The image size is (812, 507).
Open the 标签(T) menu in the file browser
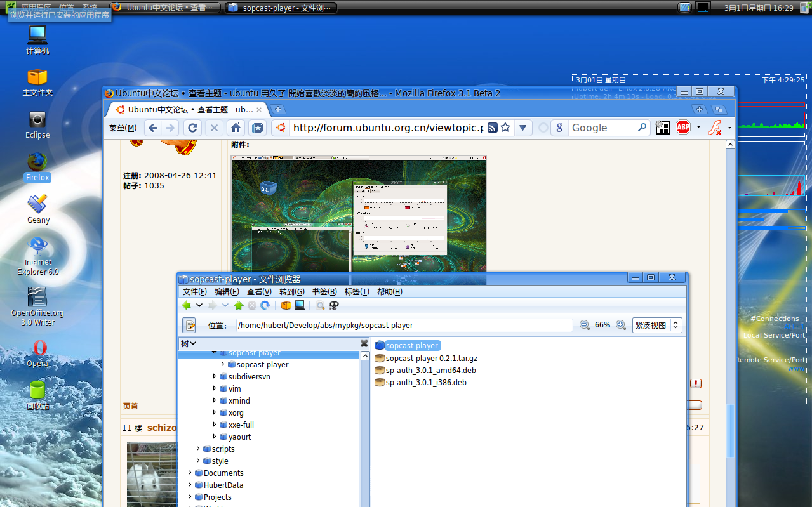click(x=357, y=292)
